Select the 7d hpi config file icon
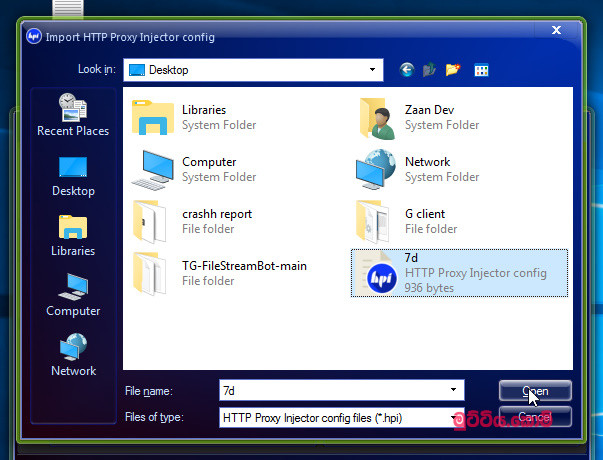This screenshot has height=460, width=603. tap(377, 273)
